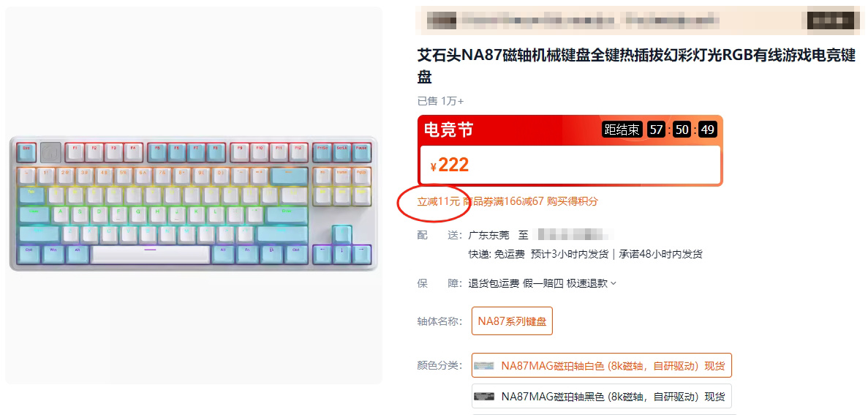Image resolution: width=868 pixels, height=415 pixels.
Task: Select white NA87MAG color thumbnail icon
Action: pyautogui.click(x=484, y=366)
